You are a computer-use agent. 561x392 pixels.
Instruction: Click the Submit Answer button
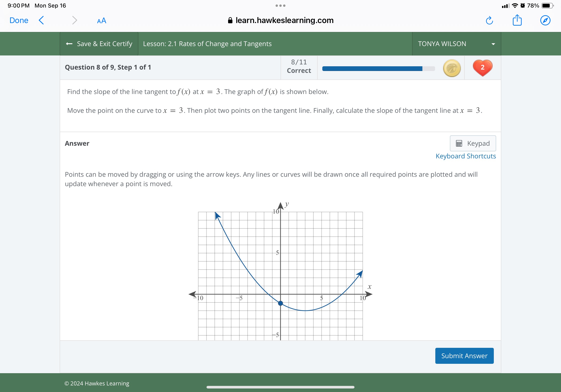coord(464,356)
